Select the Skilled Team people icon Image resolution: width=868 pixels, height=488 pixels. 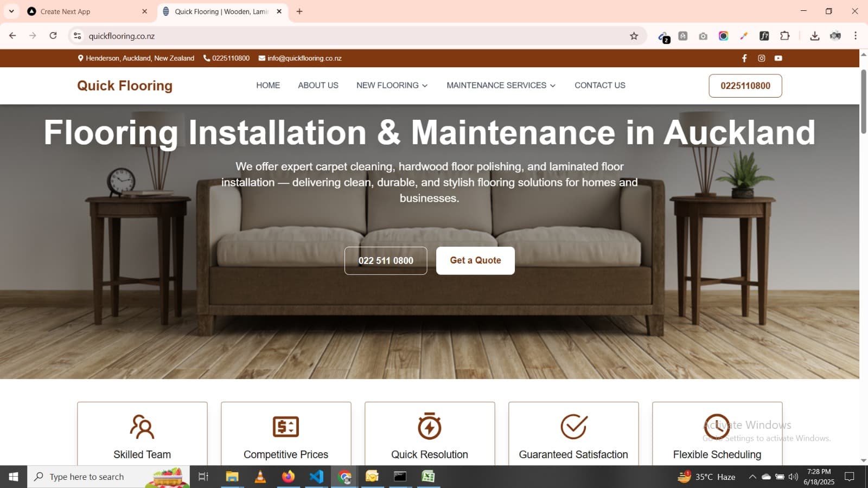(x=142, y=427)
